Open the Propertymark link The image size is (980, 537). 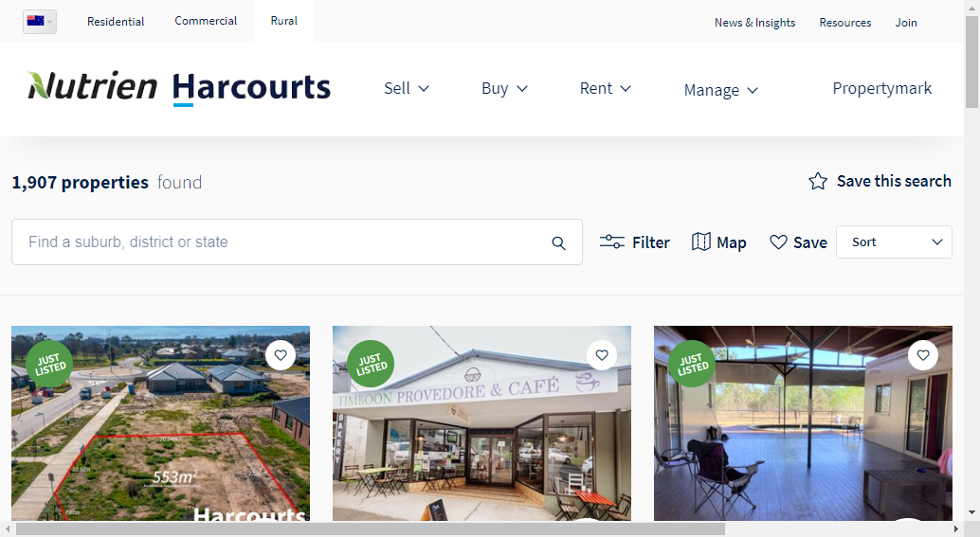881,89
